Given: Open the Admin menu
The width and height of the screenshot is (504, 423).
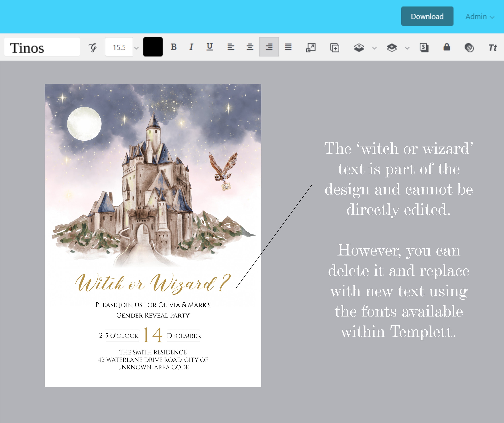Looking at the screenshot, I should (x=479, y=16).
